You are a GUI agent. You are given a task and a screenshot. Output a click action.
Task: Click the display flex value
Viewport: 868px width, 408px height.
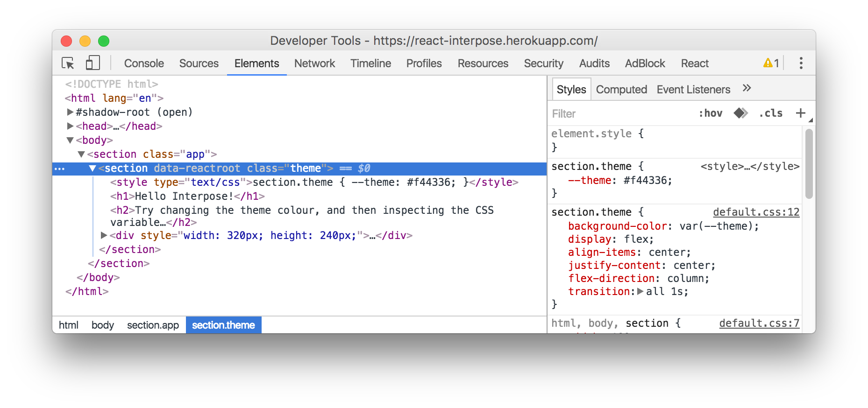tap(636, 239)
